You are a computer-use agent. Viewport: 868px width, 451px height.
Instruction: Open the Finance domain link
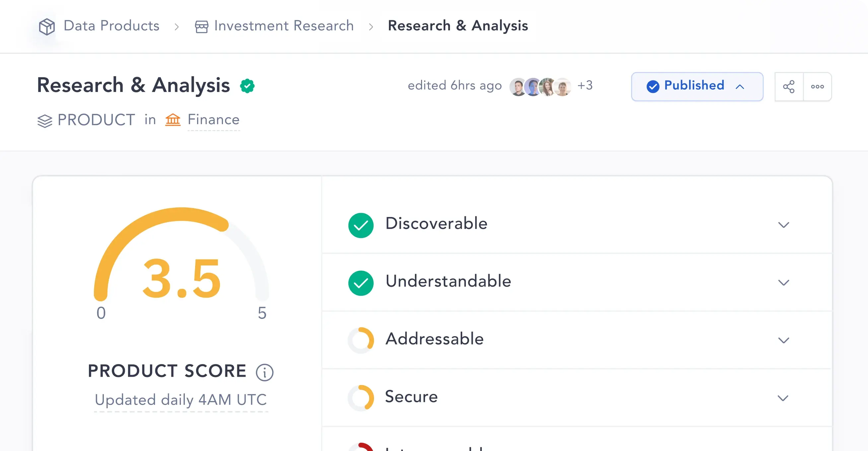(213, 120)
